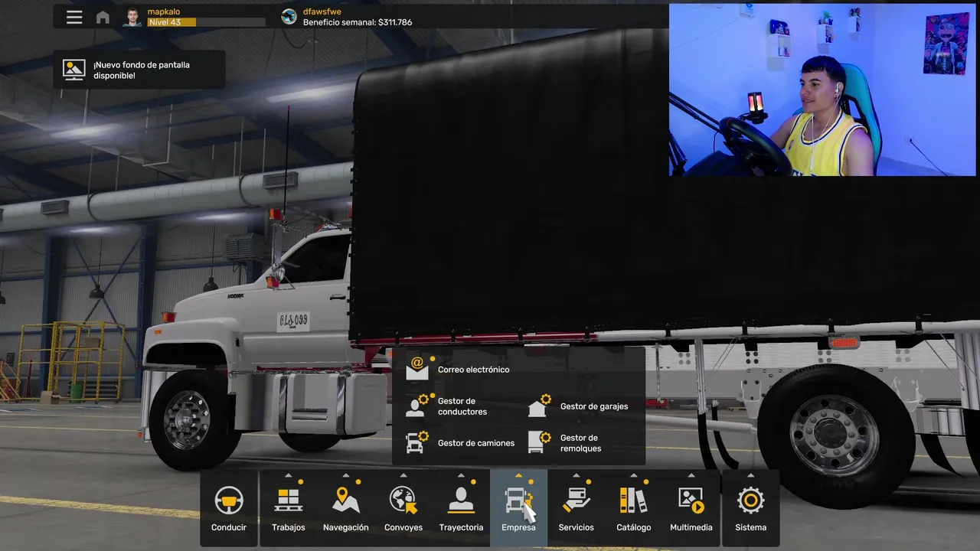The image size is (980, 551).
Task: Open Gestor de camiones label
Action: click(476, 443)
